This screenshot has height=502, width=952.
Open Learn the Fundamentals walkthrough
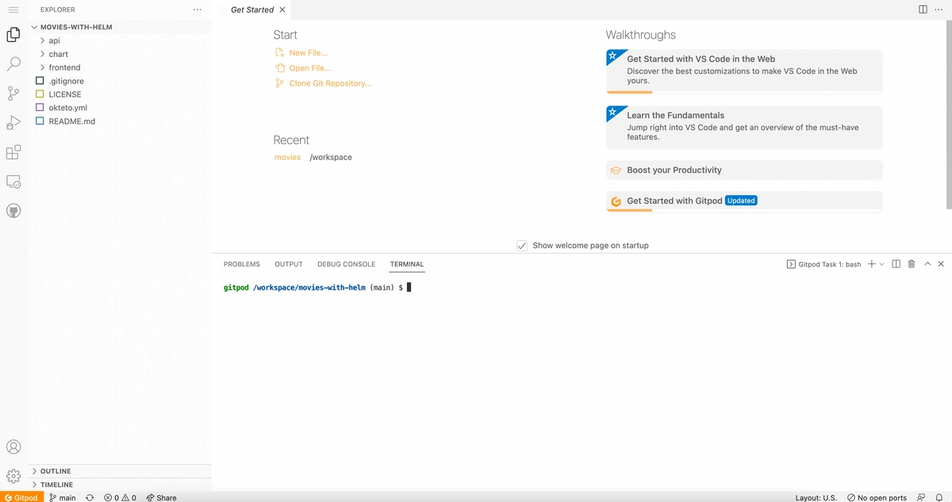(x=744, y=126)
